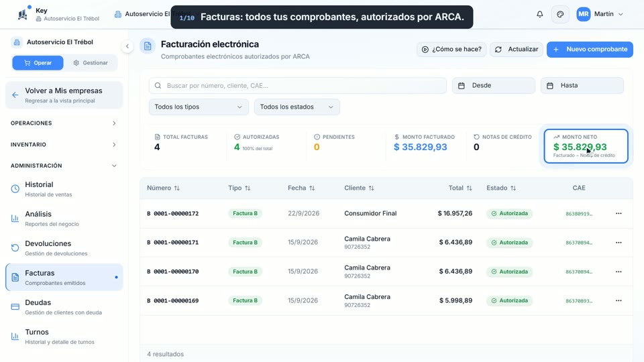The image size is (644, 362).
Task: Open Análisis reports
Action: pos(64,219)
